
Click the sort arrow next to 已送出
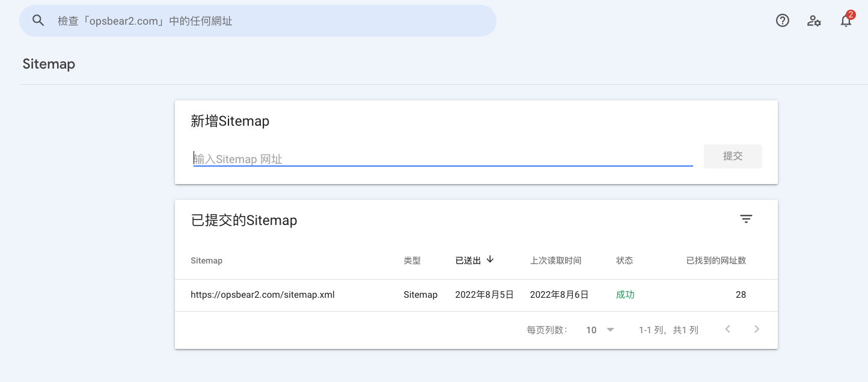(x=490, y=259)
